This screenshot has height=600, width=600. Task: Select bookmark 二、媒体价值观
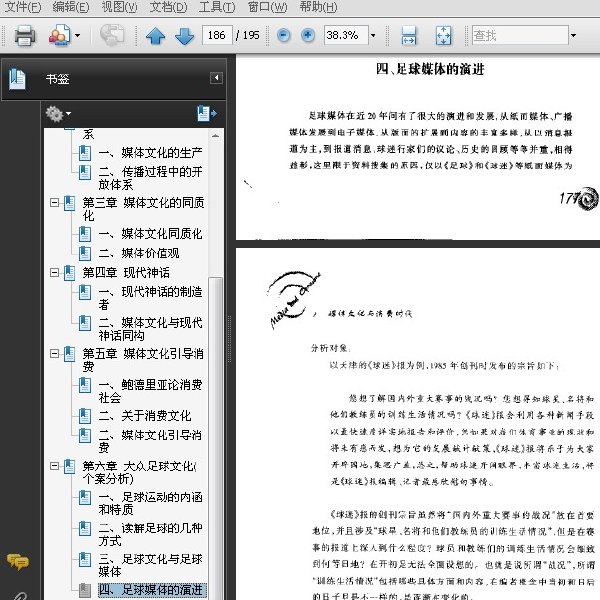click(x=139, y=253)
